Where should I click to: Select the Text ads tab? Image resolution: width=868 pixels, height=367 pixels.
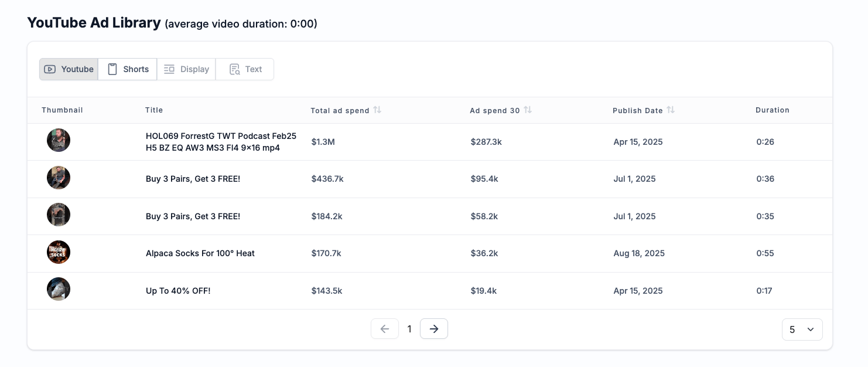[x=245, y=69]
